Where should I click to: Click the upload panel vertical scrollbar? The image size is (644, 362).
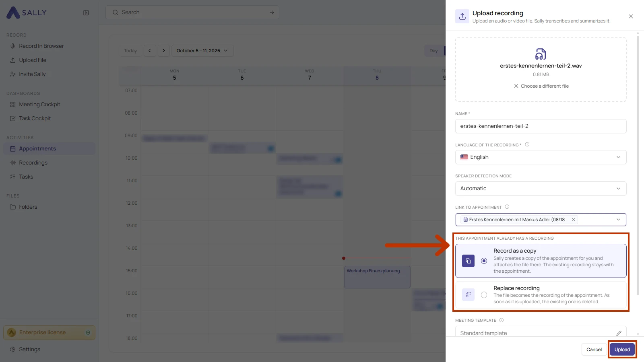pyautogui.click(x=638, y=165)
